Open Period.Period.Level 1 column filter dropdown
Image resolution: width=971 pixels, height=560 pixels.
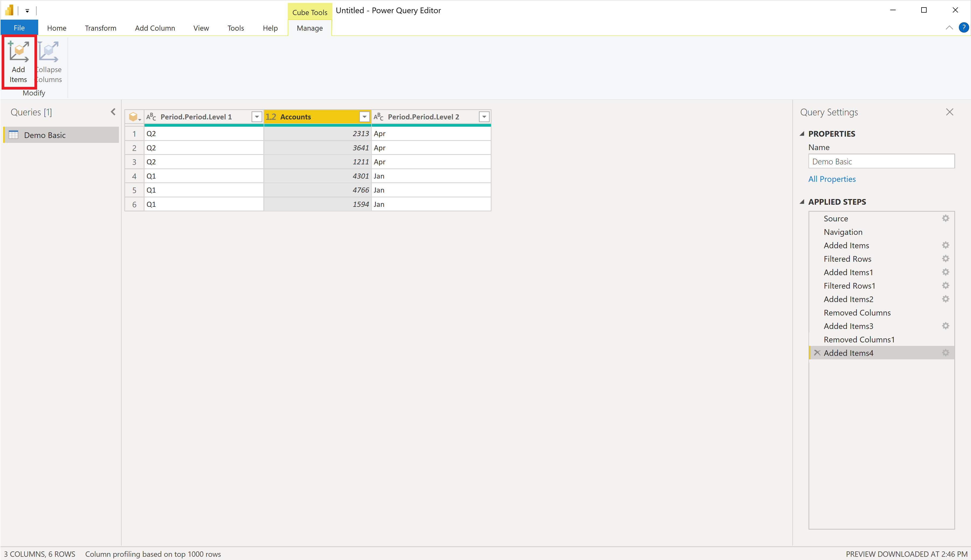[257, 116]
